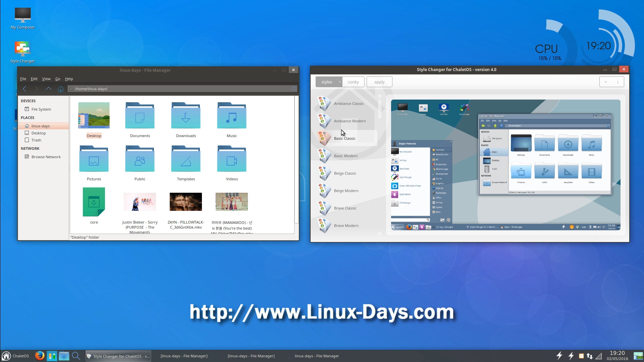Open Style Changer desktop icon
The image size is (644, 362).
point(22,52)
